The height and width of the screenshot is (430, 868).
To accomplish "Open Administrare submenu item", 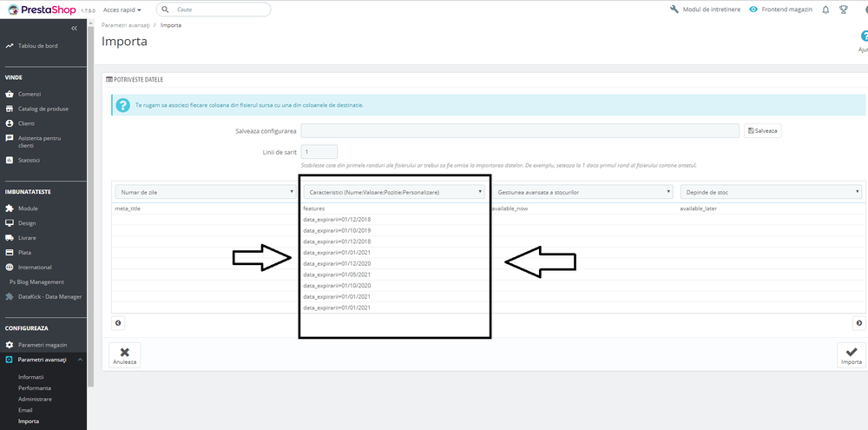I will click(x=35, y=399).
